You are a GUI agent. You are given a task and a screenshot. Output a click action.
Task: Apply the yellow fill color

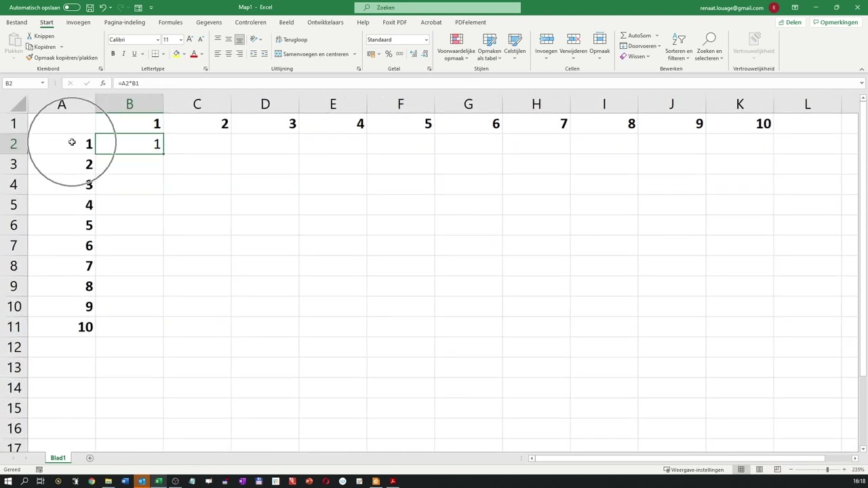[176, 54]
